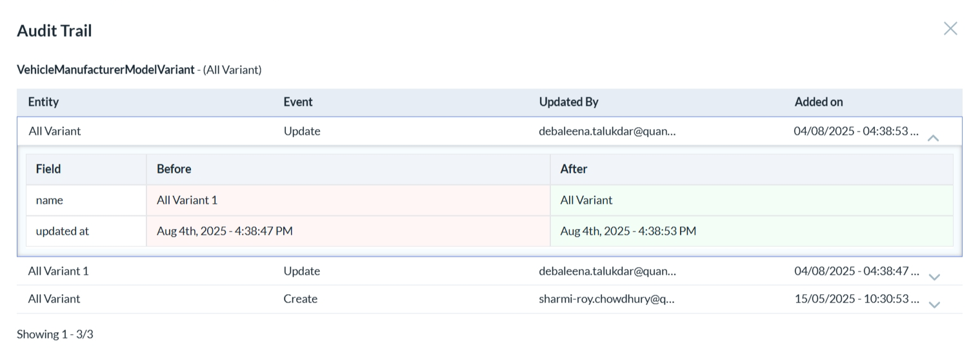
Task: Click the Entity column header
Action: (x=43, y=102)
